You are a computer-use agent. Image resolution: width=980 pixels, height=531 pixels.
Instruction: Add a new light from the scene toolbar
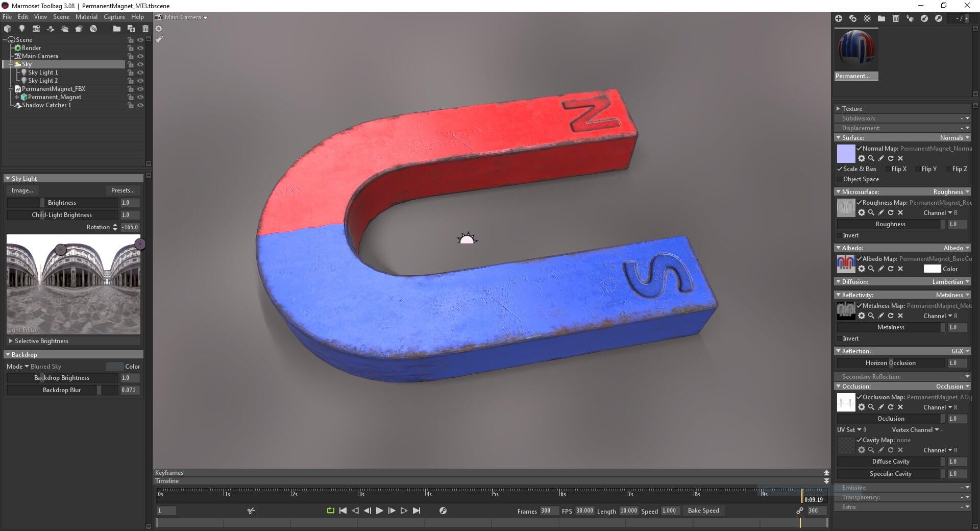click(21, 29)
